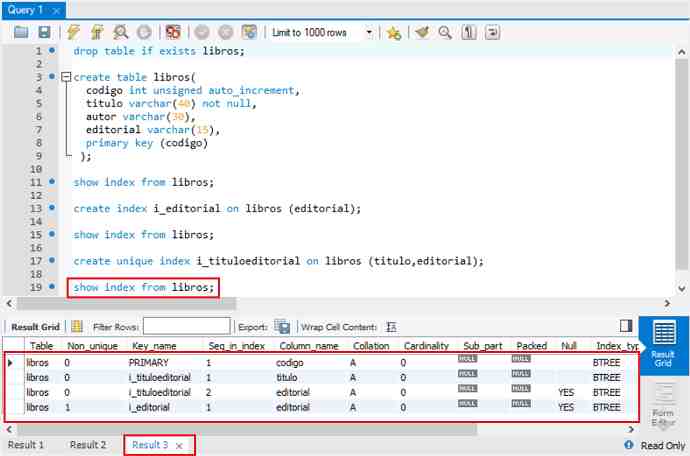Image resolution: width=690 pixels, height=456 pixels.
Task: Toggle Wrap Cell Content in result toolbar
Action: pyautogui.click(x=391, y=327)
